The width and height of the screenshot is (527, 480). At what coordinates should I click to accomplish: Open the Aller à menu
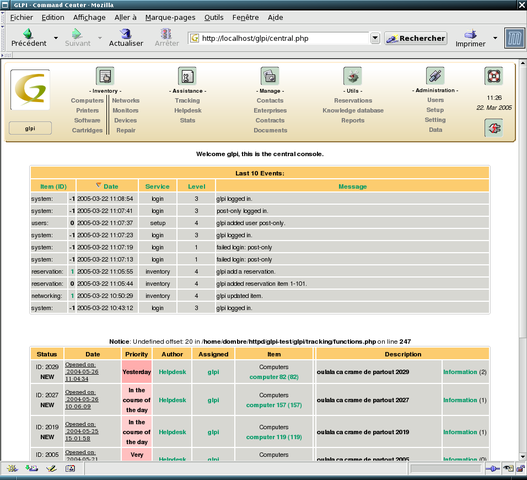[x=125, y=17]
